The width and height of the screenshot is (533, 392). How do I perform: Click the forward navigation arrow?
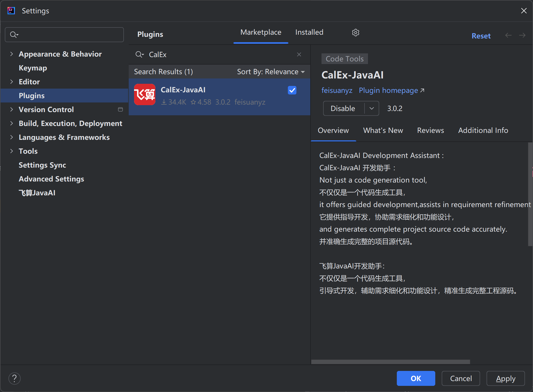coord(522,35)
